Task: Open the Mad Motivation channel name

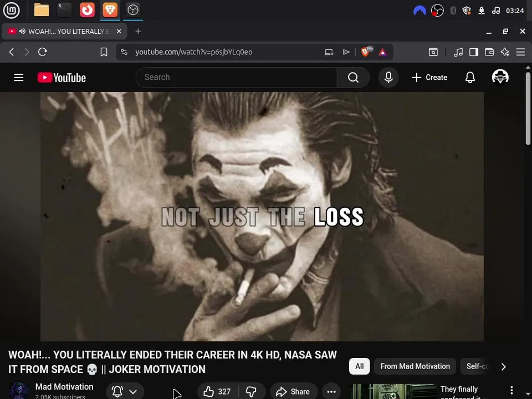Action: click(x=64, y=387)
